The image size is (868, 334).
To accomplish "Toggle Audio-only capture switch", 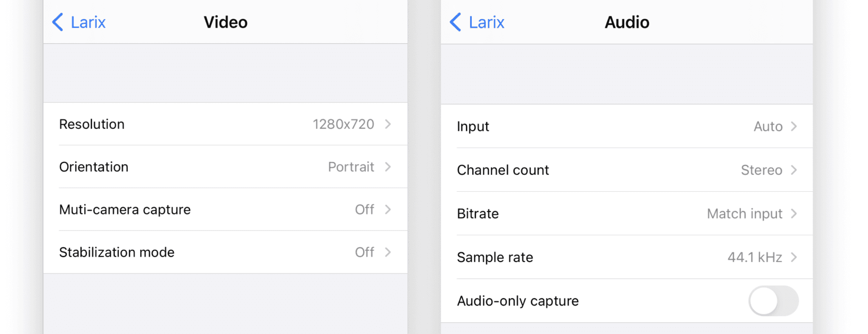I will click(x=773, y=301).
